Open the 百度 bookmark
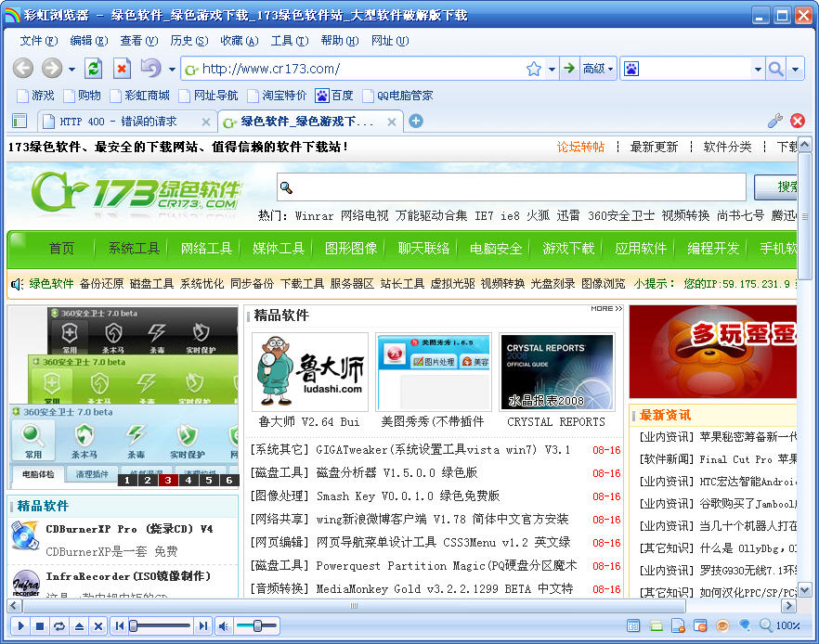 [x=334, y=96]
